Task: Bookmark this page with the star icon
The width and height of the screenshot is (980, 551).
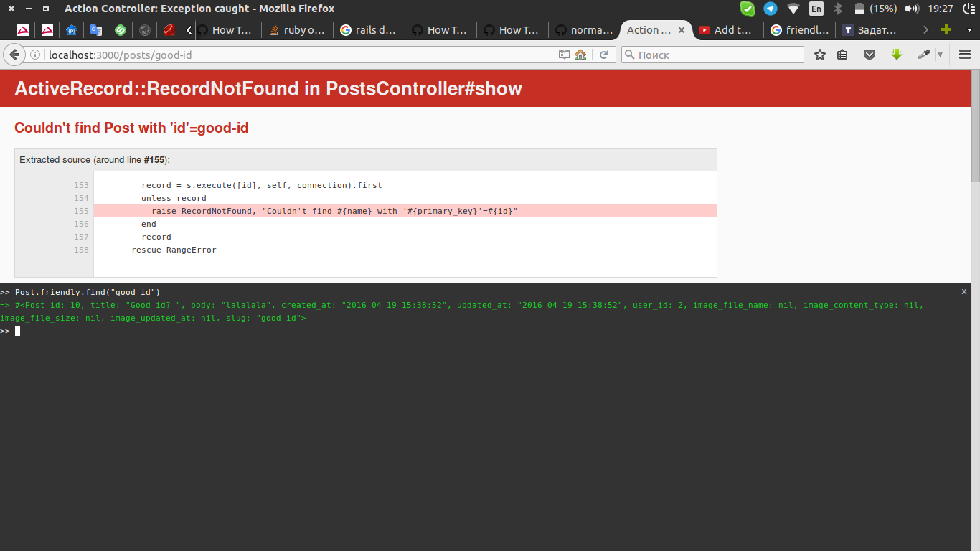Action: click(820, 55)
